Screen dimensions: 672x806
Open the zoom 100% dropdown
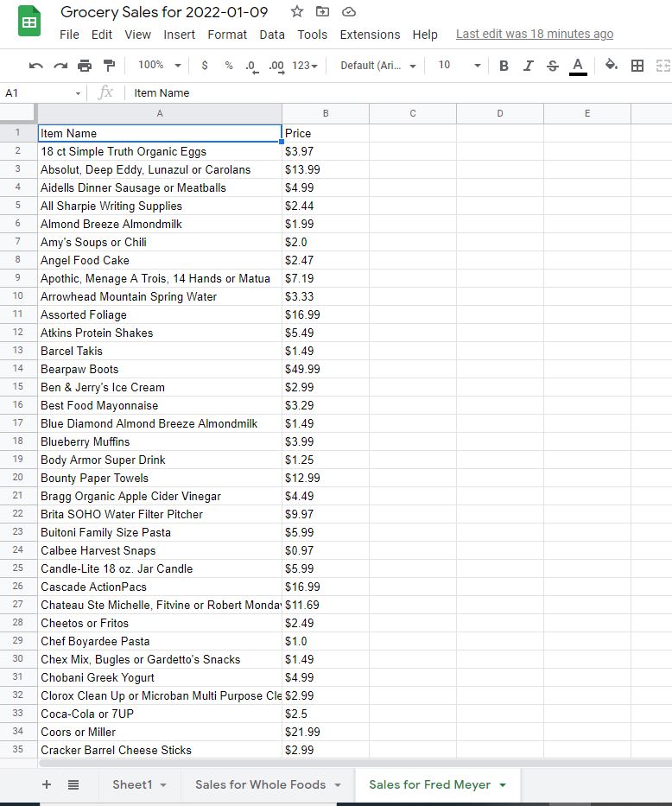coord(159,65)
